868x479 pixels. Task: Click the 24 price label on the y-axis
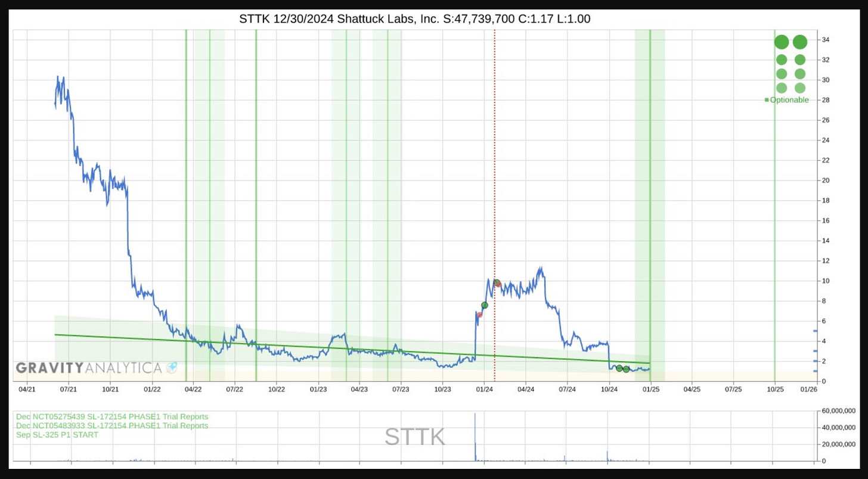pyautogui.click(x=826, y=140)
